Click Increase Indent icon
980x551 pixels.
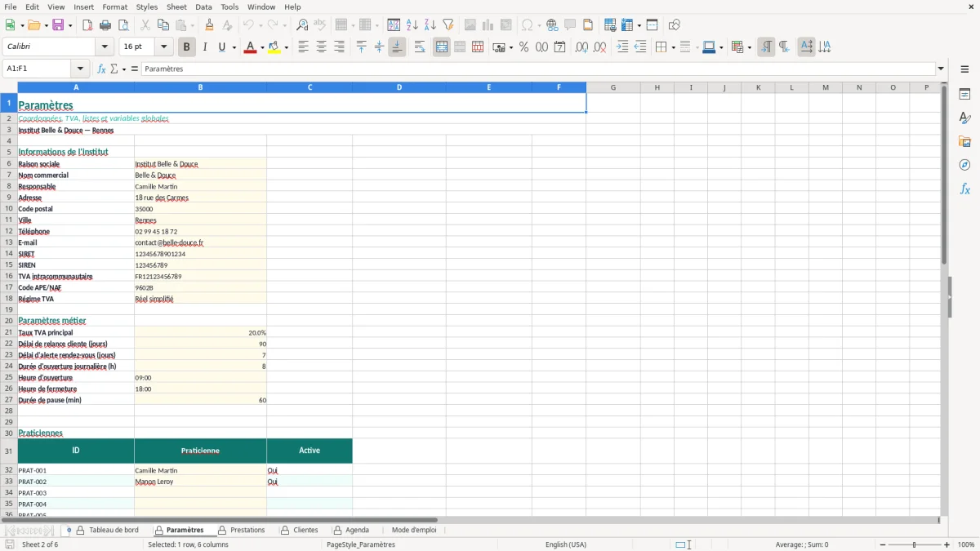click(622, 47)
